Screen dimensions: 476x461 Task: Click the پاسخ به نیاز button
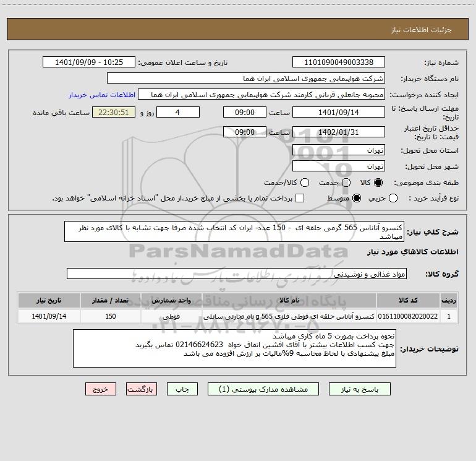[x=359, y=389]
